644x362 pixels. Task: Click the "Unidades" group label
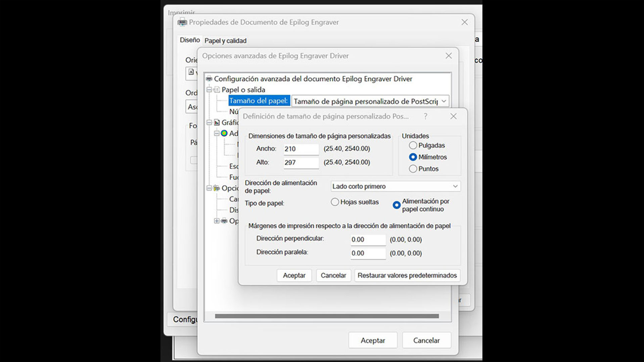tap(415, 136)
